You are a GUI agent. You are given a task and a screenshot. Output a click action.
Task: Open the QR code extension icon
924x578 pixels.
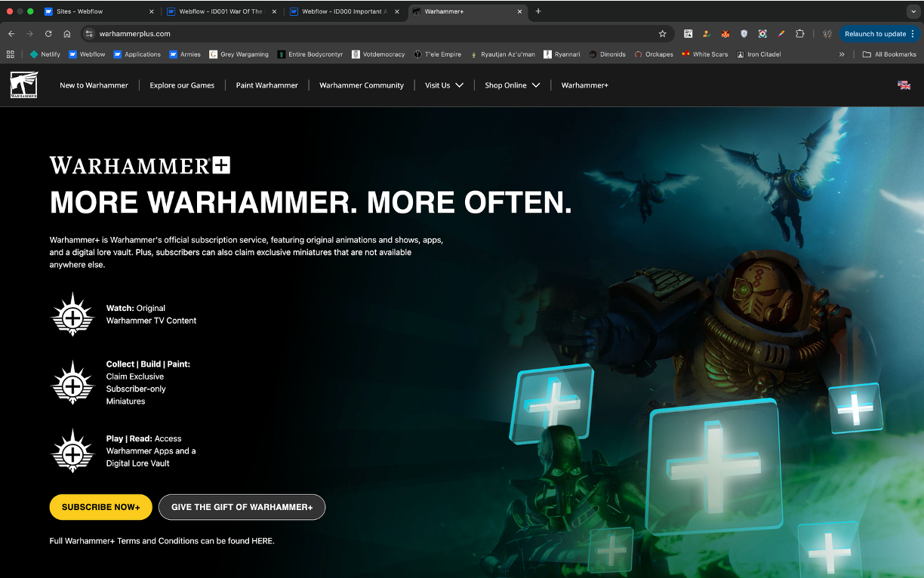coord(688,34)
